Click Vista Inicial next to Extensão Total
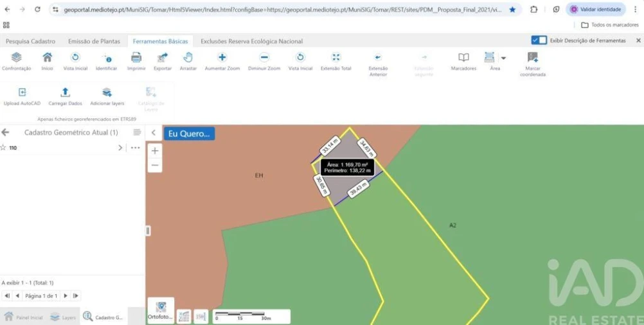The image size is (644, 325). pyautogui.click(x=300, y=62)
